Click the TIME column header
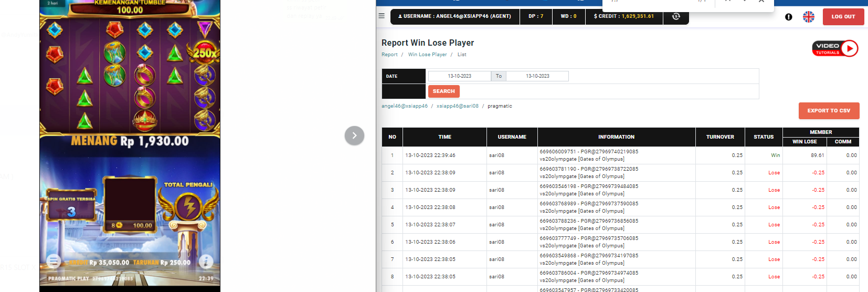The width and height of the screenshot is (868, 292). [444, 137]
